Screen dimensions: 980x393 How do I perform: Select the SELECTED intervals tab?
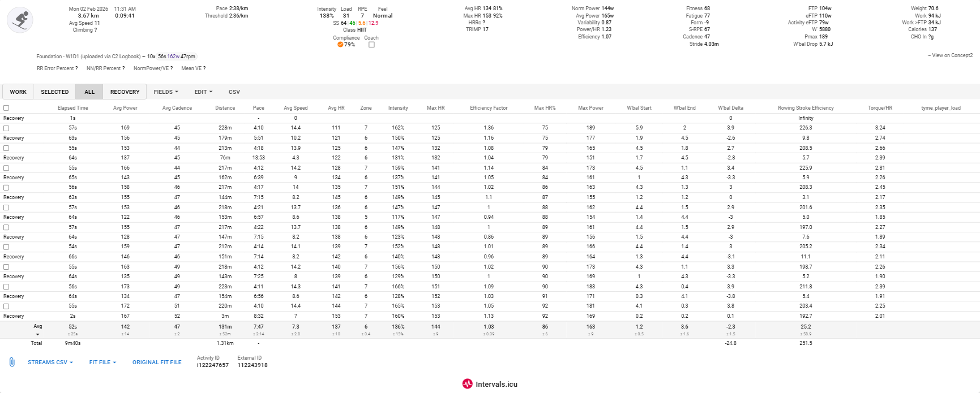tap(55, 92)
